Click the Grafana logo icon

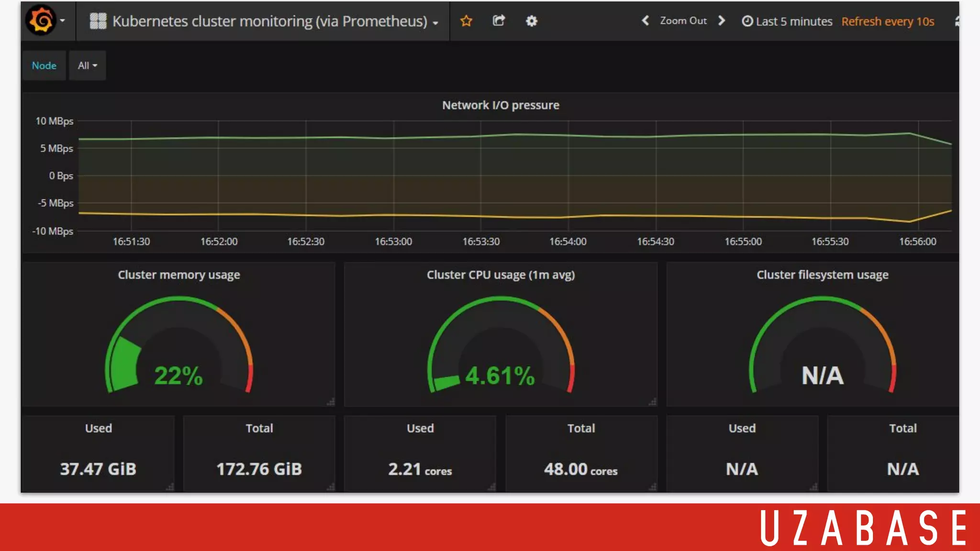click(41, 21)
